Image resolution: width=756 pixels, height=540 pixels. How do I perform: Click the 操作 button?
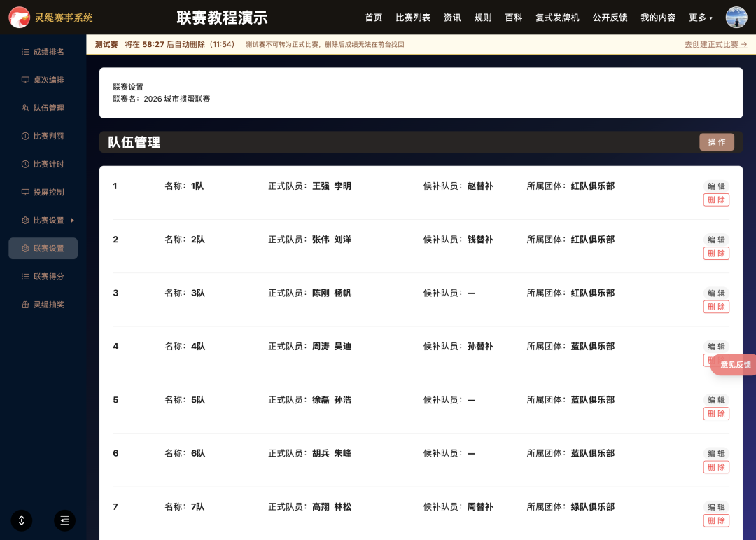coord(717,142)
